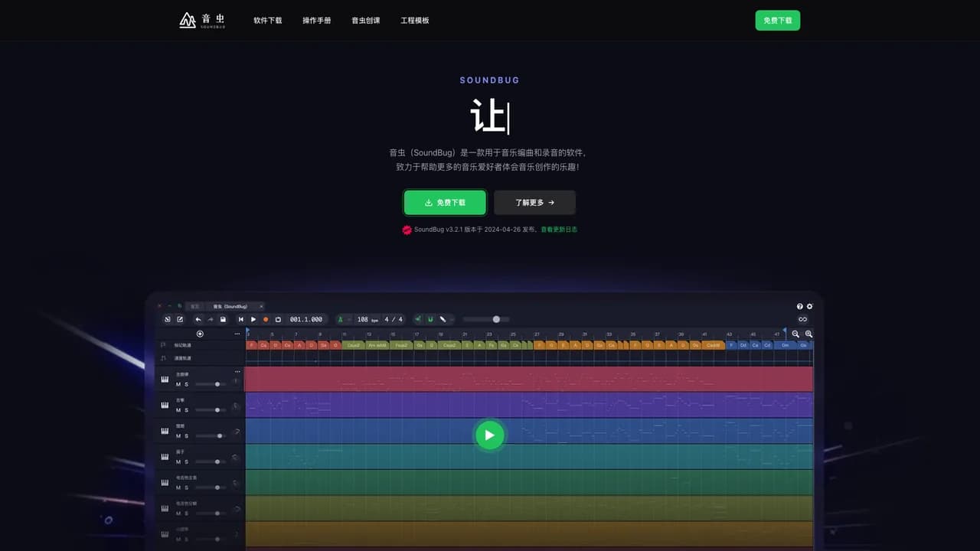The image size is (980, 551).
Task: Click the rewind-to-start transport icon
Action: click(241, 319)
